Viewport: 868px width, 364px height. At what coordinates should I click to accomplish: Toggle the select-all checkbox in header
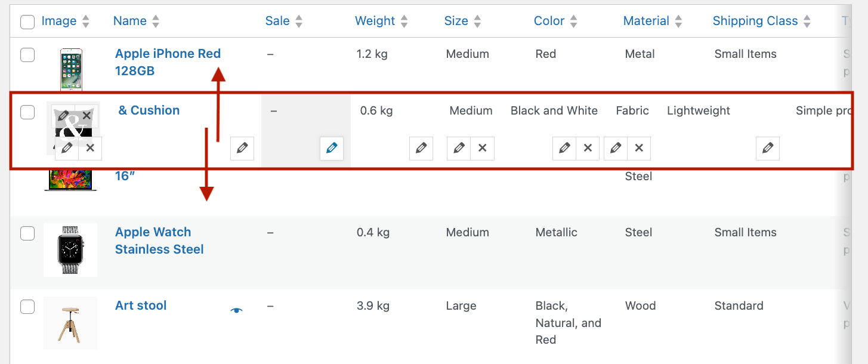[27, 22]
